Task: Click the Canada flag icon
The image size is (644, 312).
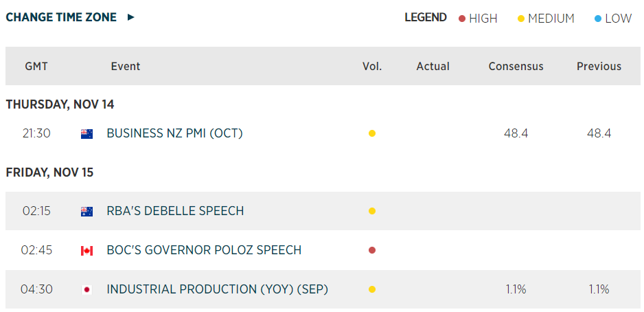Action: click(87, 251)
